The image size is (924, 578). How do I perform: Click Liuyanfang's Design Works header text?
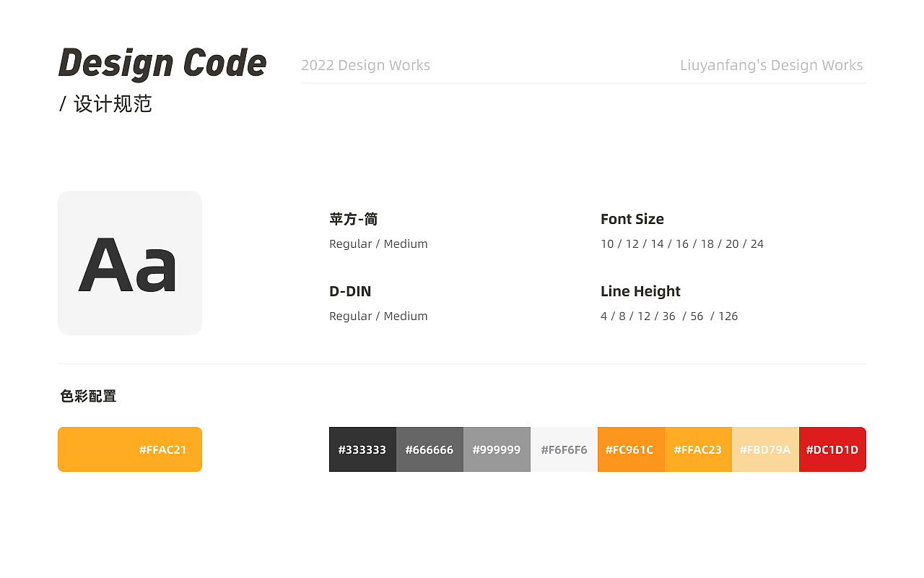click(772, 65)
